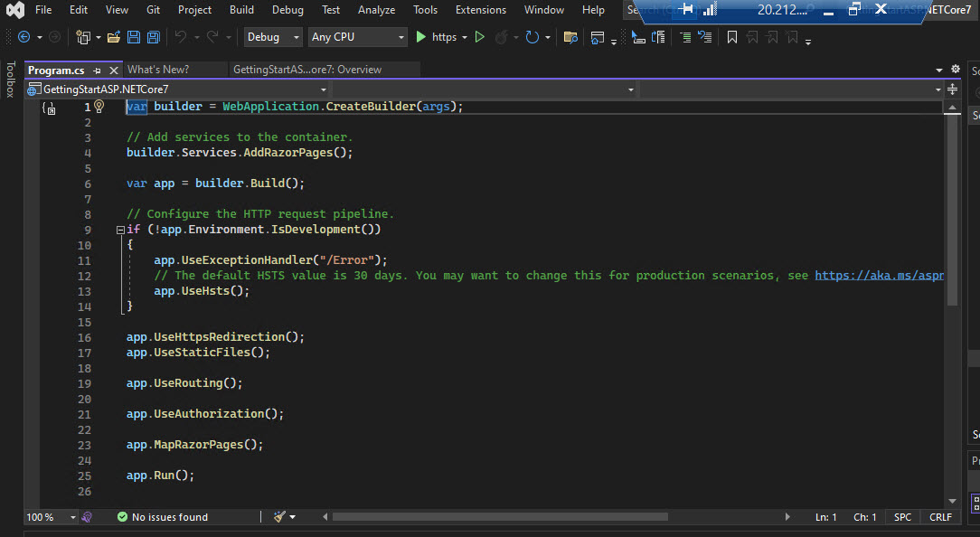Image resolution: width=980 pixels, height=537 pixels.
Task: Click the remote session pin icon
Action: tap(687, 9)
